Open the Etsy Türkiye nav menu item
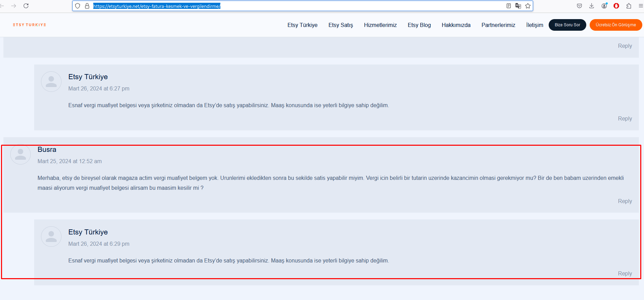This screenshot has height=300, width=644. click(x=302, y=25)
